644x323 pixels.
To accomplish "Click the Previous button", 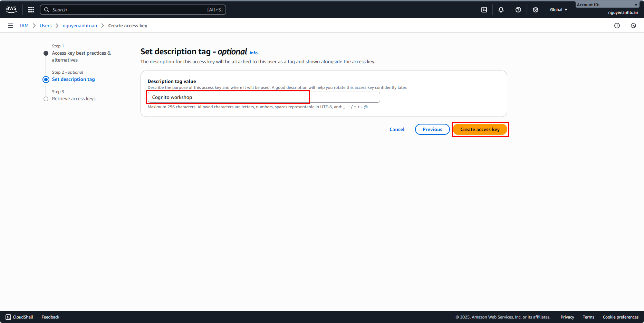I will pos(432,129).
